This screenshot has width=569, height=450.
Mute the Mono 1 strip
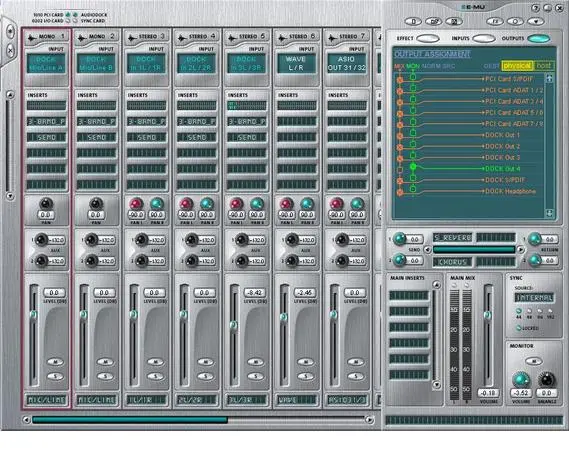tap(55, 362)
